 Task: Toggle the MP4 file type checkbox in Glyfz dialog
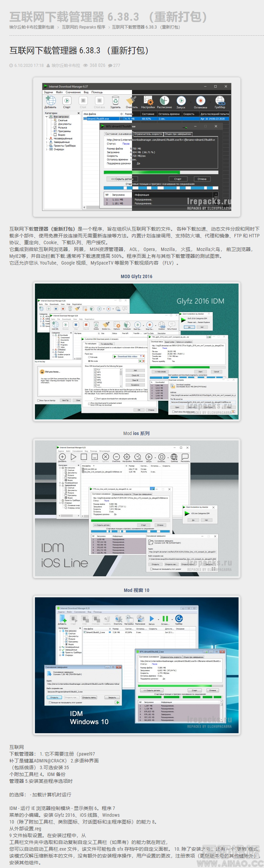tap(95, 375)
